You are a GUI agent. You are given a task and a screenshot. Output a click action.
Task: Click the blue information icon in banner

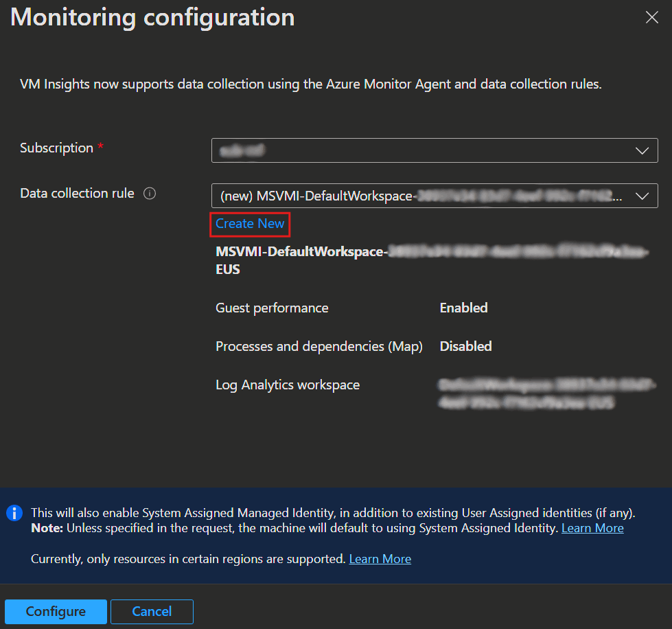14,513
